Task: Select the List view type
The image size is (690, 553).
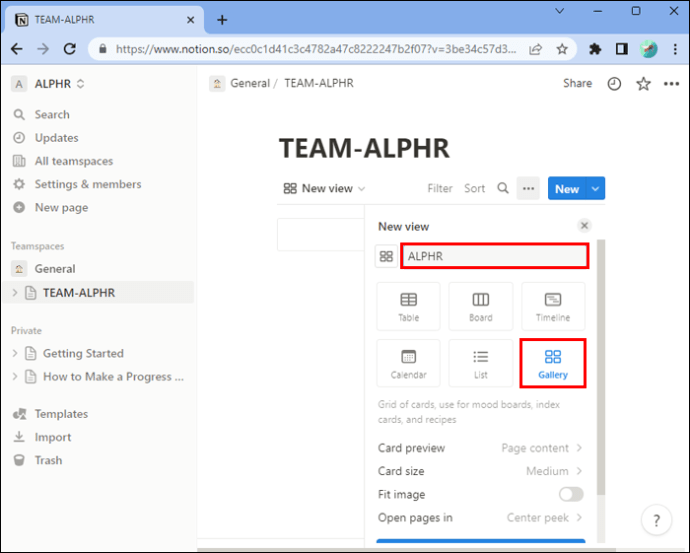Action: pos(481,363)
